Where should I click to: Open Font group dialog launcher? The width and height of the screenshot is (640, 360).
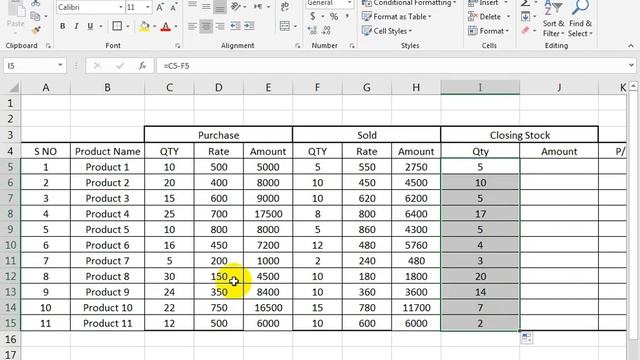[178, 46]
